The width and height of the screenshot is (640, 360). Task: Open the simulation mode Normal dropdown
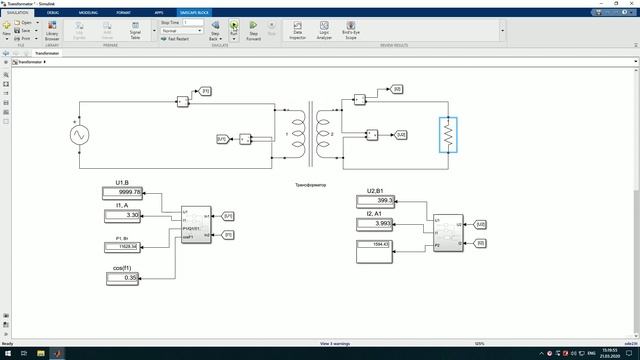pos(182,31)
